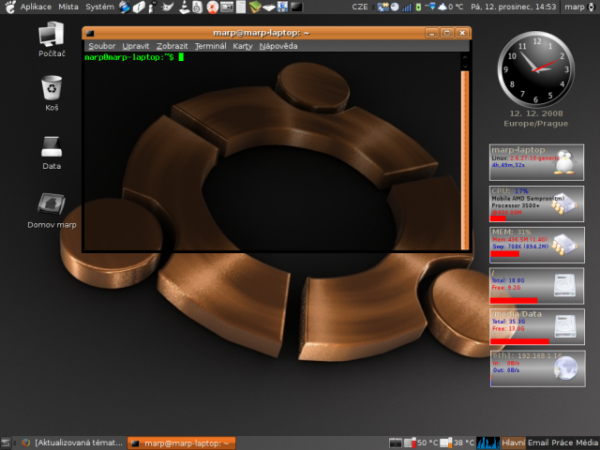Switch to Firefox 'Aktualizovaná témat...' taskbar window

pyautogui.click(x=72, y=443)
